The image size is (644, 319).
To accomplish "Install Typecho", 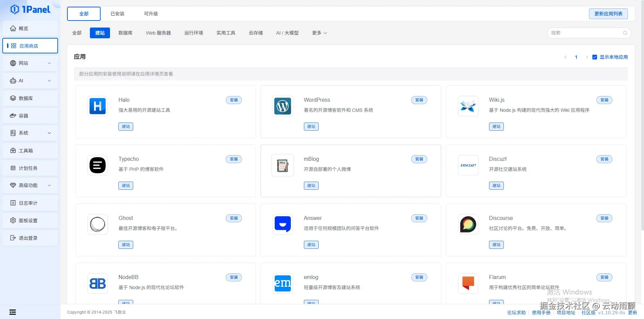I will (x=234, y=159).
